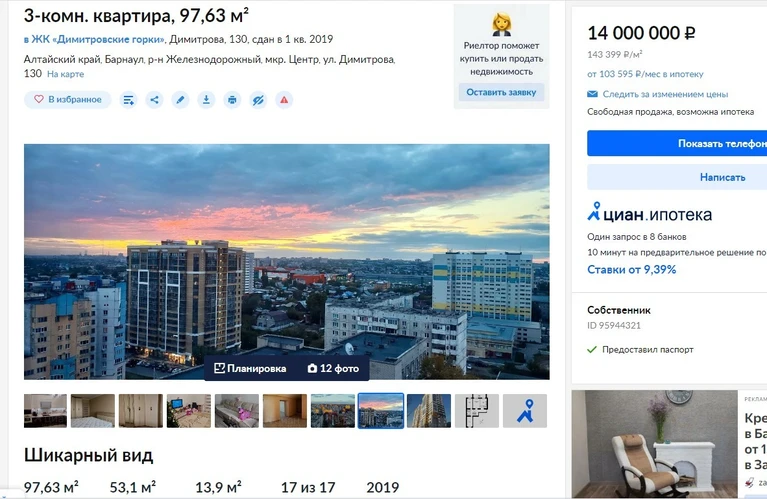Open the Ставки от 9,39% link
This screenshot has width=767, height=499.
click(x=632, y=270)
